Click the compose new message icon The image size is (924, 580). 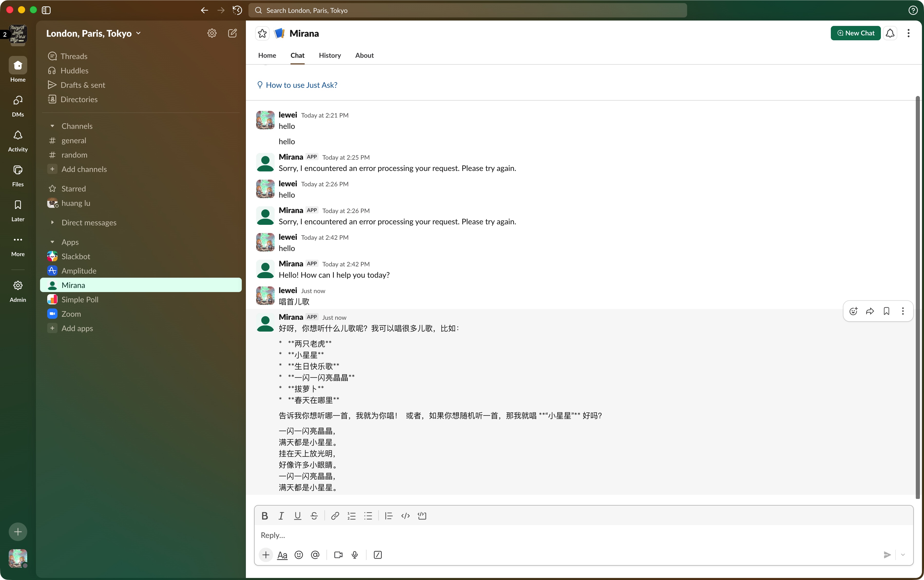[x=233, y=33]
